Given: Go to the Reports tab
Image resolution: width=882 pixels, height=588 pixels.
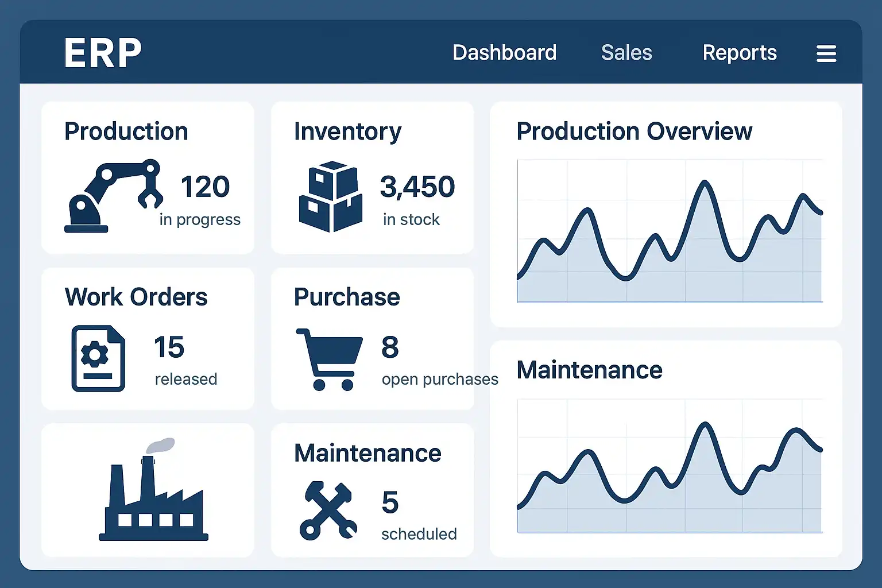Looking at the screenshot, I should [740, 53].
